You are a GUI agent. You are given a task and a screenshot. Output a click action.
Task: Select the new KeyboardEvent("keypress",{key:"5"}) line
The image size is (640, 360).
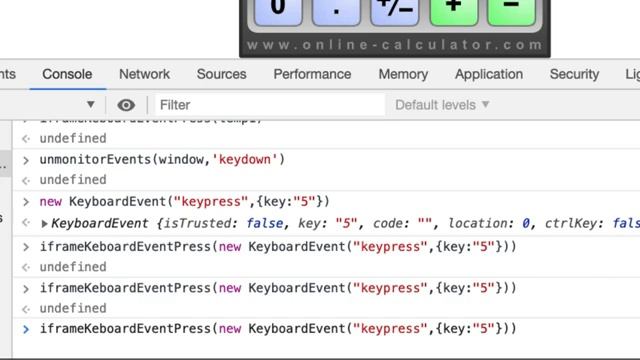(184, 202)
